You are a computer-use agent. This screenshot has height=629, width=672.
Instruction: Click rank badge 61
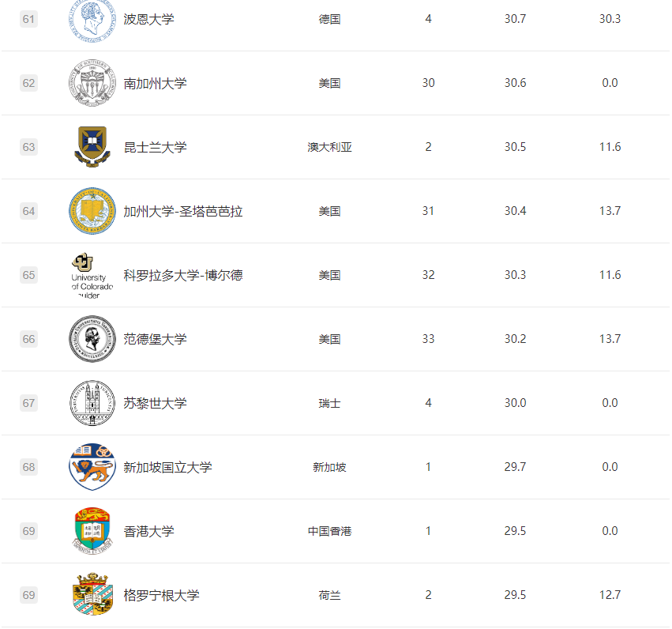point(28,19)
